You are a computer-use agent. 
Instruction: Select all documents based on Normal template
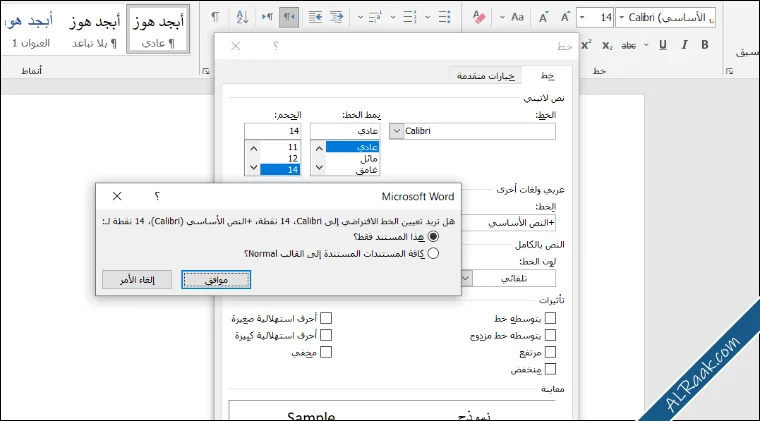tap(433, 253)
